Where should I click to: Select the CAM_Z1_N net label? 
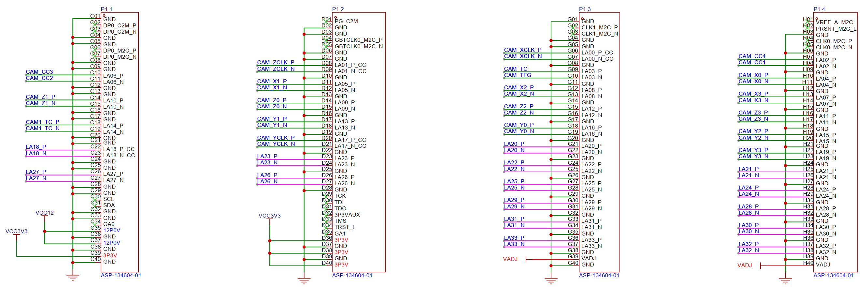(x=40, y=103)
